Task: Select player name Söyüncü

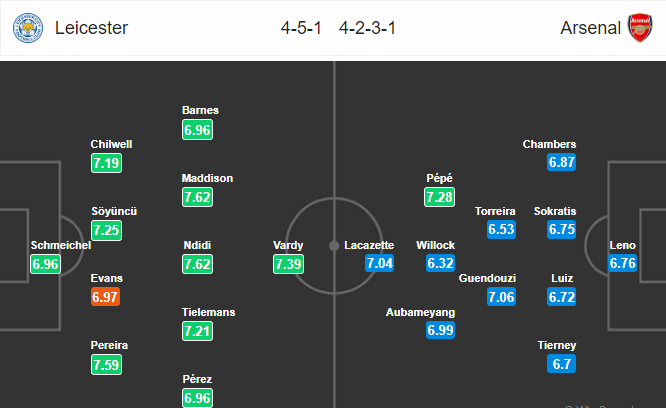Action: pos(114,211)
